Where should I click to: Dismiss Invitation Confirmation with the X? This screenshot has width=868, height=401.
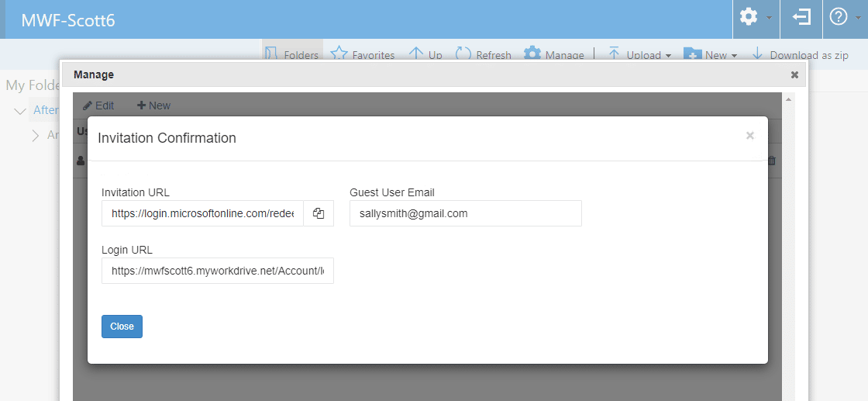pyautogui.click(x=749, y=136)
